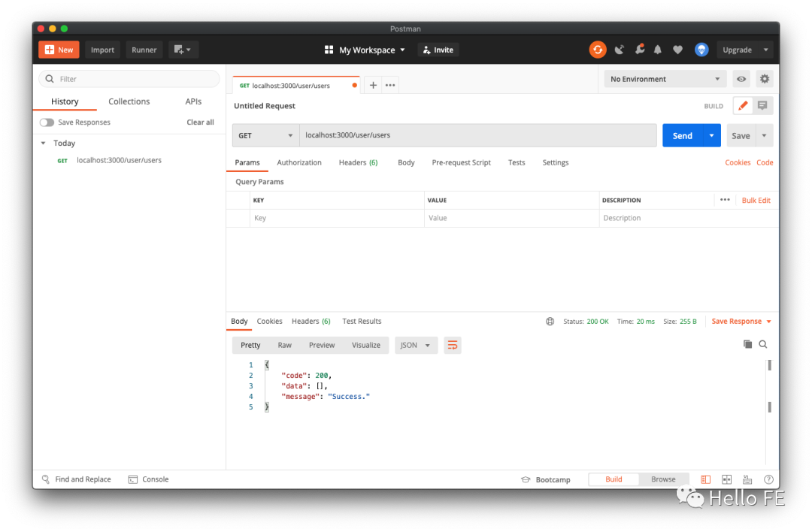Viewport: 812px width, 532px height.
Task: Open the request Settings tab
Action: 555,162
